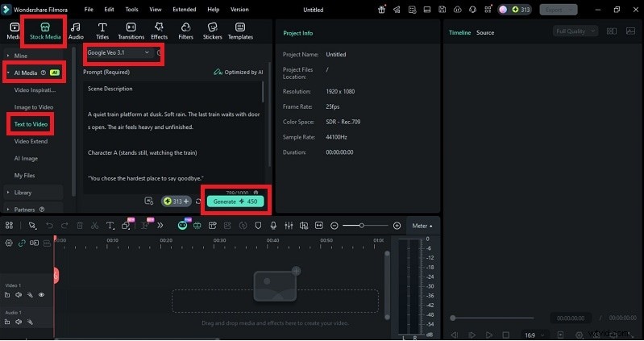The width and height of the screenshot is (644, 341).
Task: Open the Export button
Action: (559, 10)
